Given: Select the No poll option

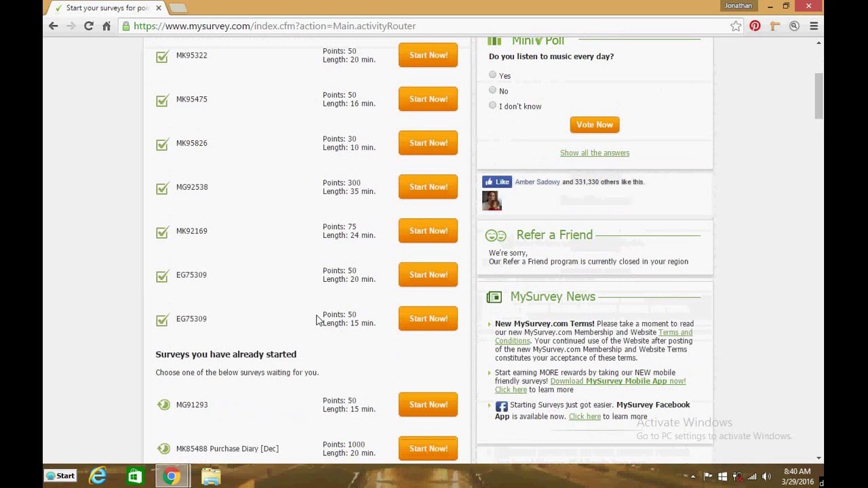Looking at the screenshot, I should pos(493,90).
